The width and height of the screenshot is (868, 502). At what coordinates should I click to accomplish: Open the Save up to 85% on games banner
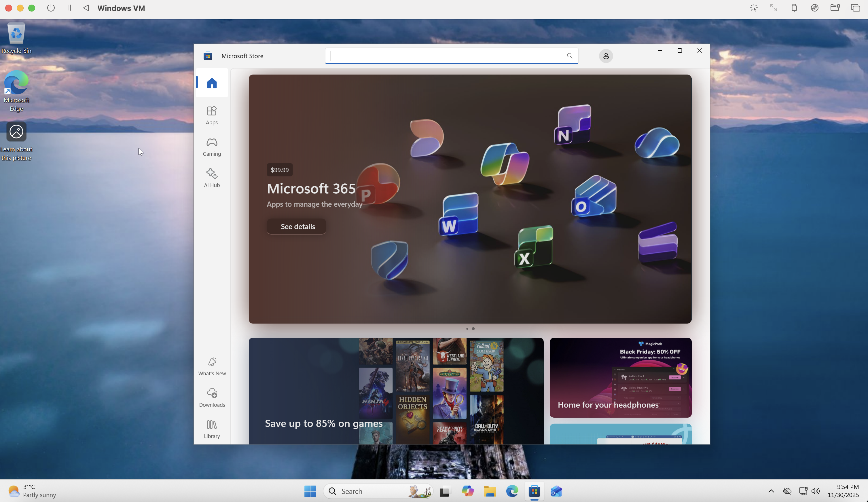click(x=396, y=391)
